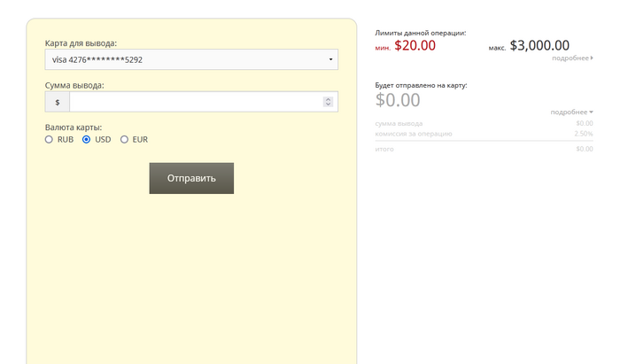Viewport: 620px width, 364px height.
Task: Expand подробнее under the operation limits
Action: 572,58
